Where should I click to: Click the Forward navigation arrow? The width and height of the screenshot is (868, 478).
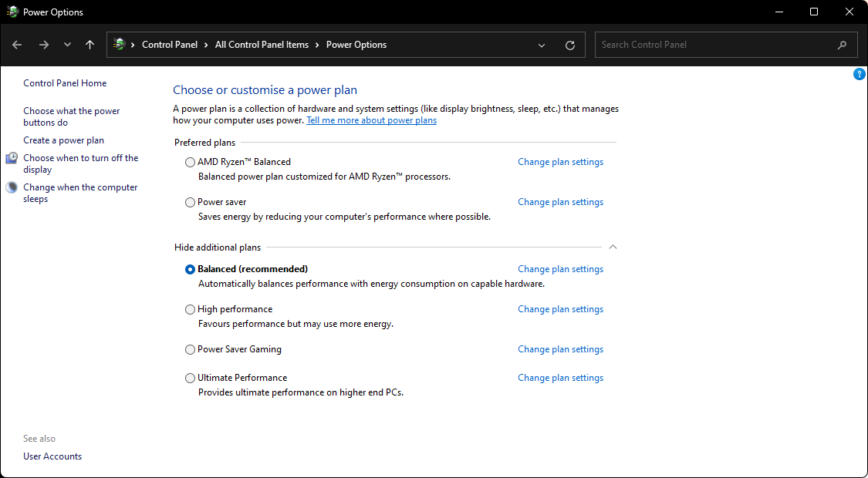[x=43, y=45]
